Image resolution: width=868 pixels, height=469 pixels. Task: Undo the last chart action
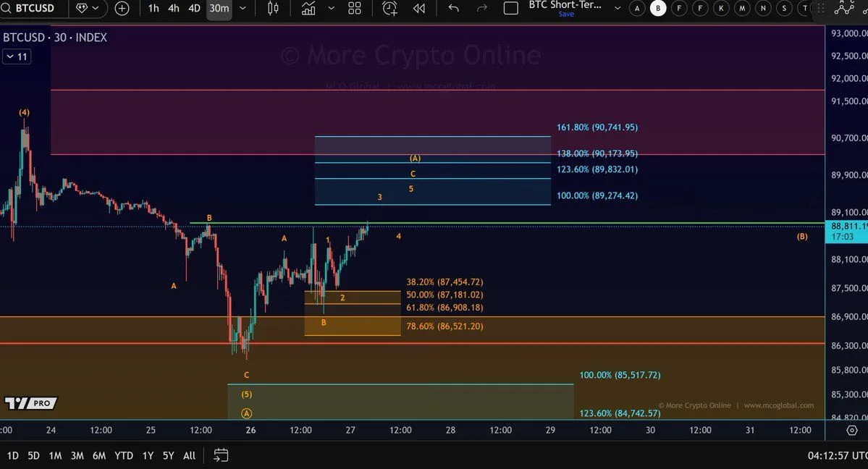pyautogui.click(x=454, y=9)
